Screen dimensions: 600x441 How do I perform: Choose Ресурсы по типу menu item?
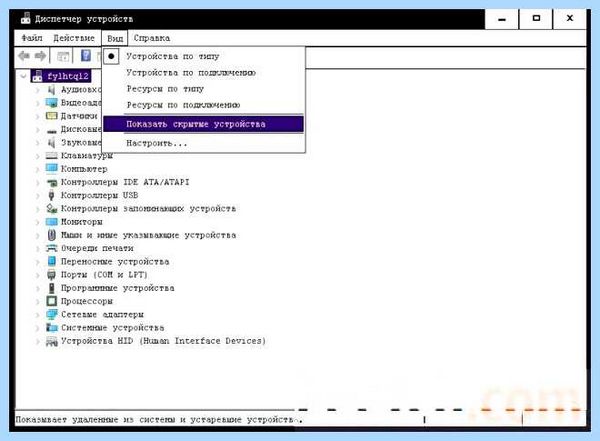[204, 88]
